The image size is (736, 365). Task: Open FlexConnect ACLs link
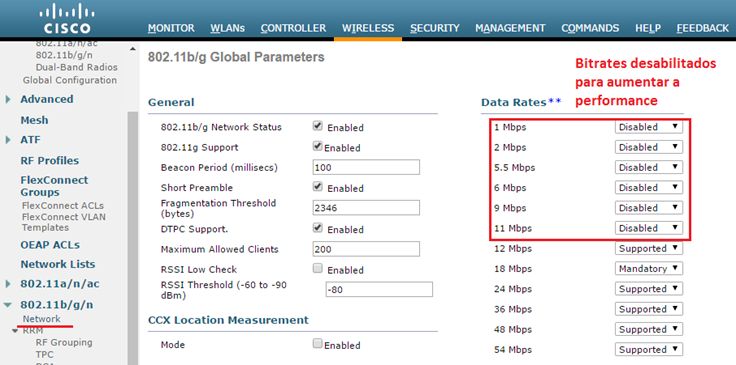[63, 205]
